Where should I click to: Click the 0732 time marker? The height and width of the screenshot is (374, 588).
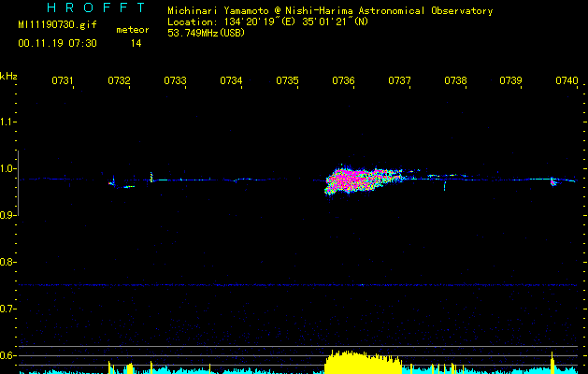pos(119,80)
